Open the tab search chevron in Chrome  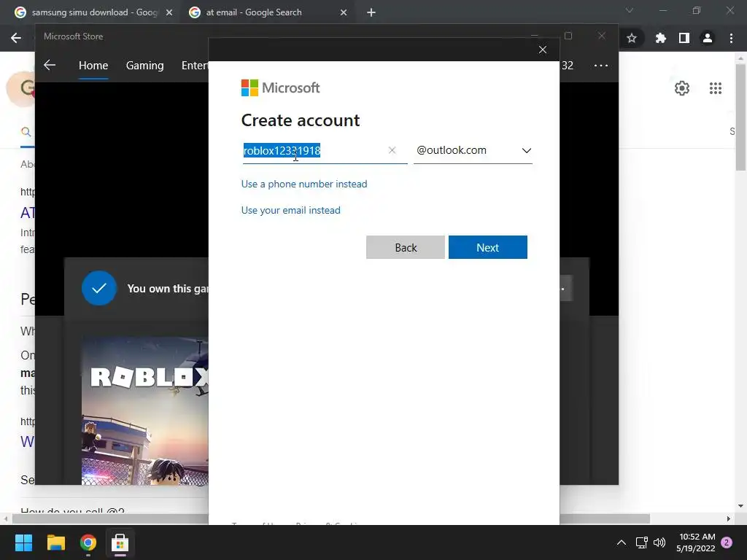tap(630, 10)
